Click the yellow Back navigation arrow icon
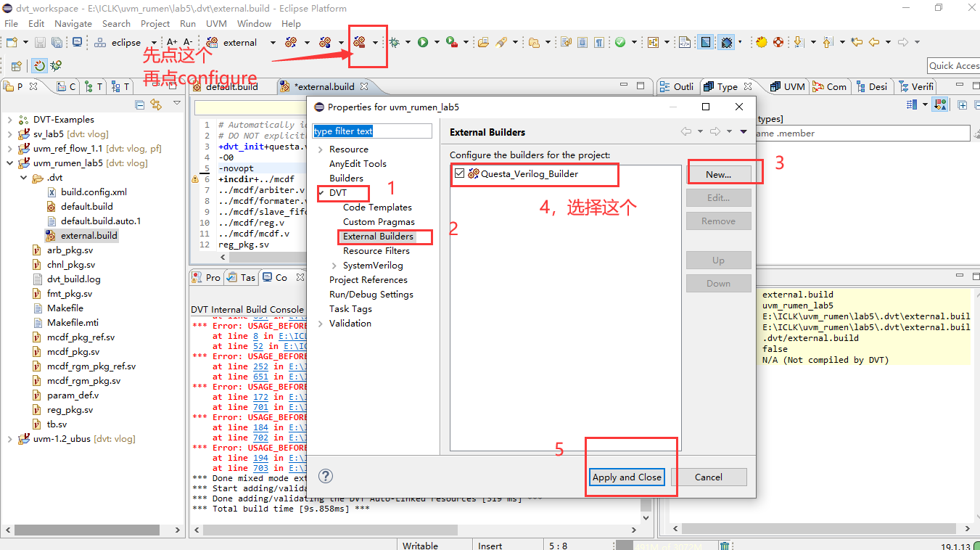 pos(874,41)
